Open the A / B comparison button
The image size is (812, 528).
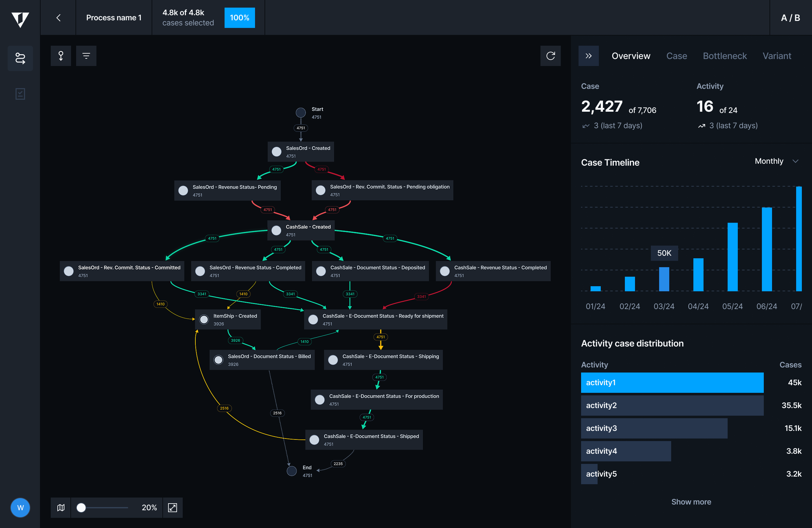click(x=790, y=18)
